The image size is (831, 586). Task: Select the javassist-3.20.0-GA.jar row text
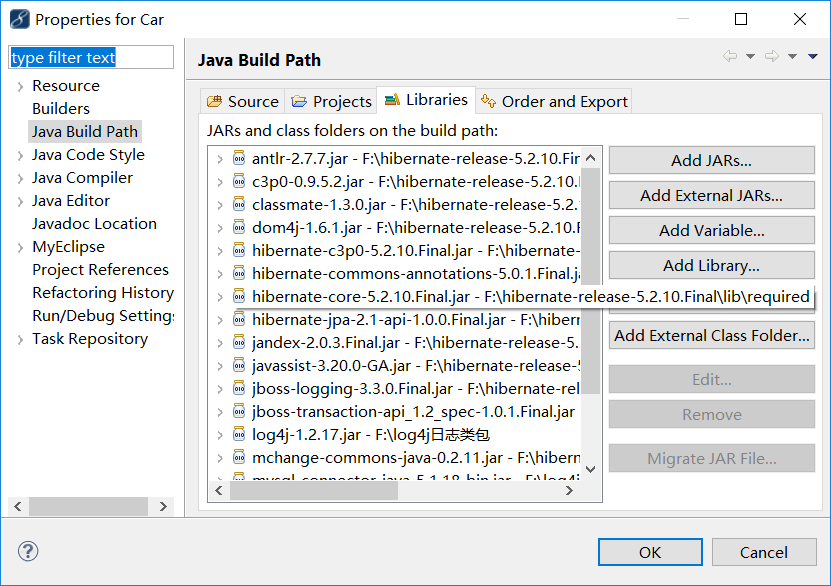416,365
